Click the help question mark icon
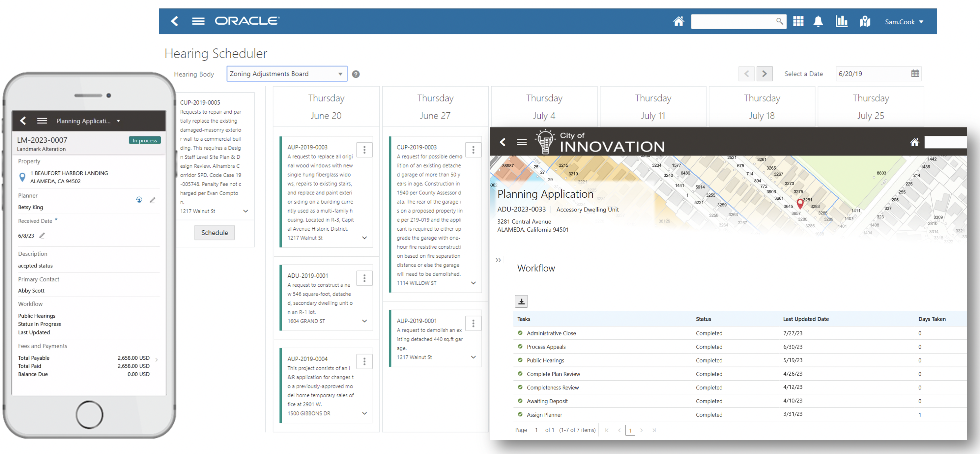 pos(356,74)
